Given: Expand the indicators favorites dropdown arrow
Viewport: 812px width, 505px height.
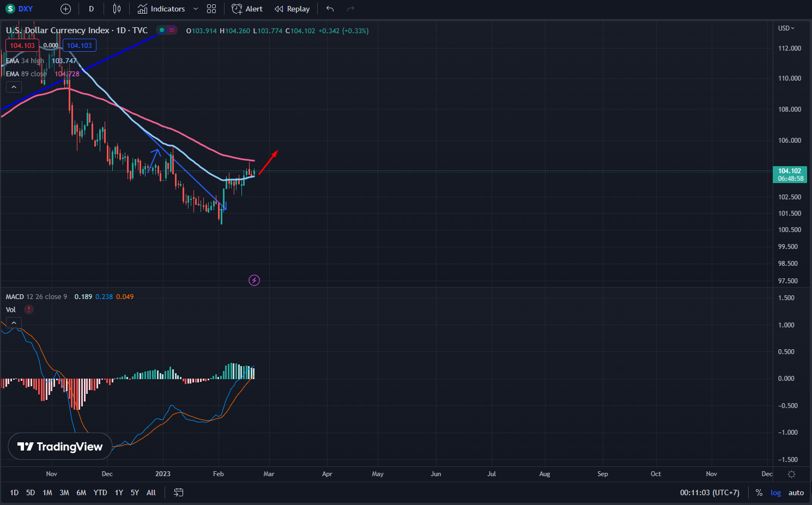Looking at the screenshot, I should click(196, 9).
